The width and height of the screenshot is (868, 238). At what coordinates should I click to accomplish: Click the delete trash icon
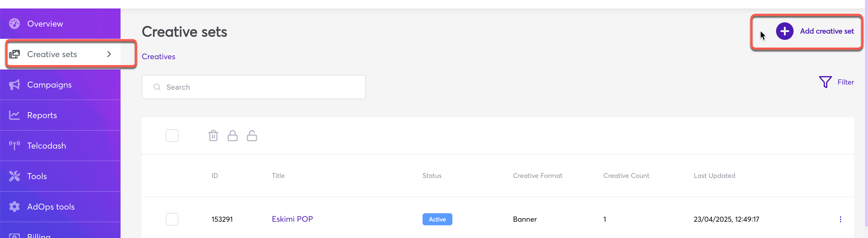pos(213,136)
